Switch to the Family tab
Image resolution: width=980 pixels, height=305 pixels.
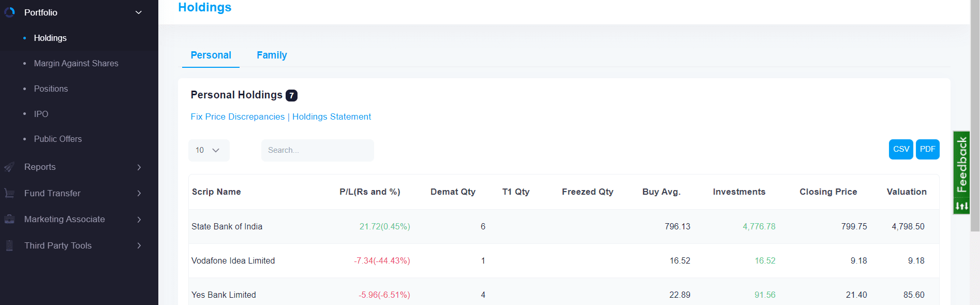pos(272,55)
